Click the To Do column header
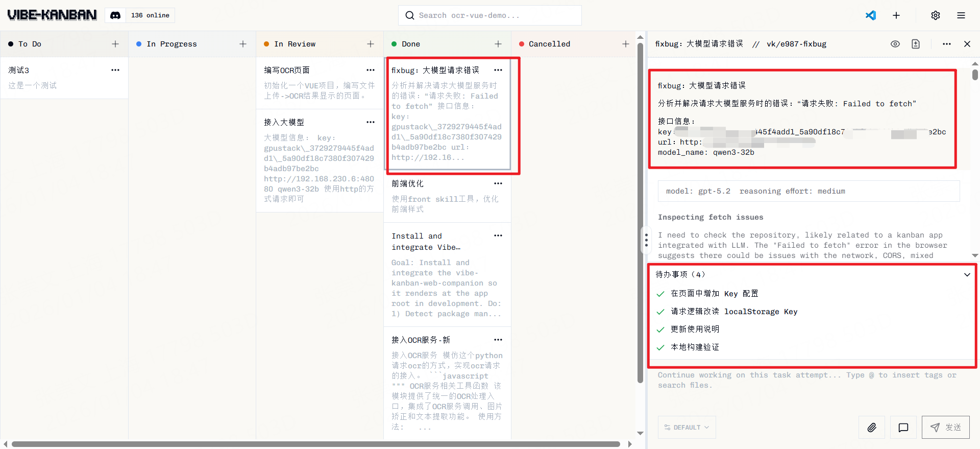Image resolution: width=980 pixels, height=449 pixels. (x=64, y=44)
